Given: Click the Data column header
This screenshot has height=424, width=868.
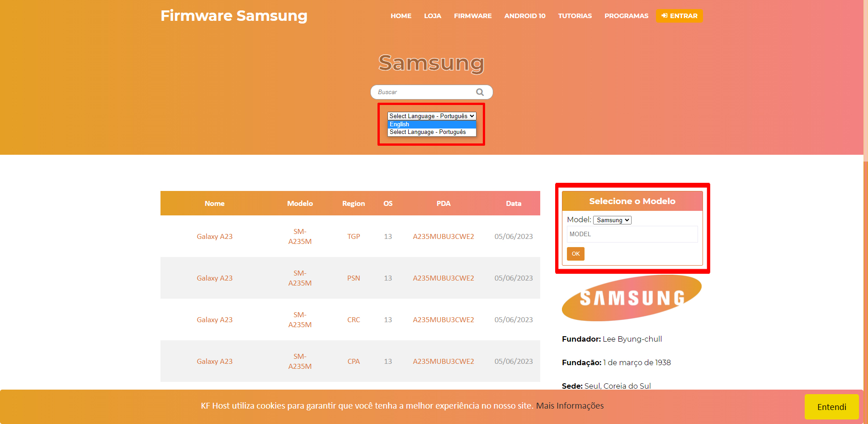Looking at the screenshot, I should (x=514, y=204).
